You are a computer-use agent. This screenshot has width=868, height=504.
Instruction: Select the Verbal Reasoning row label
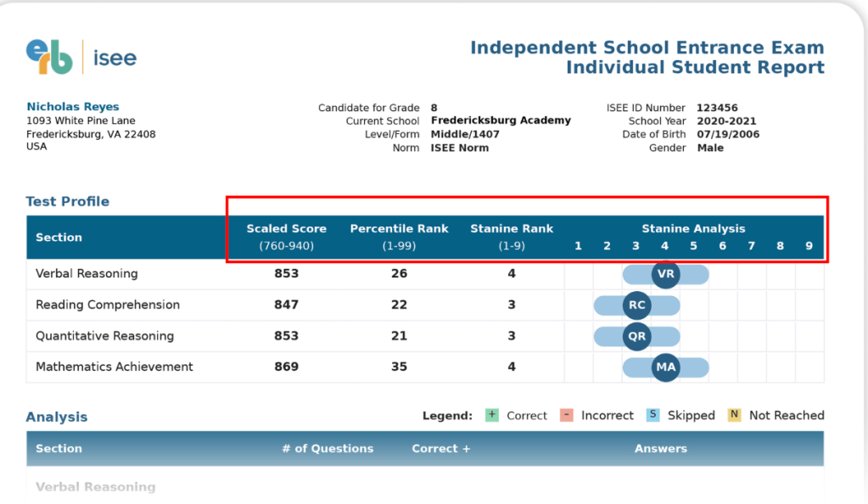pos(87,274)
